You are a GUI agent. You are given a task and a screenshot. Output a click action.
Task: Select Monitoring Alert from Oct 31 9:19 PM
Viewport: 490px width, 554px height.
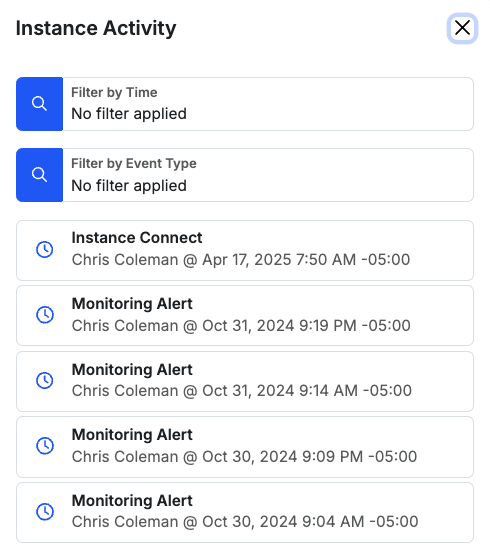coord(245,316)
